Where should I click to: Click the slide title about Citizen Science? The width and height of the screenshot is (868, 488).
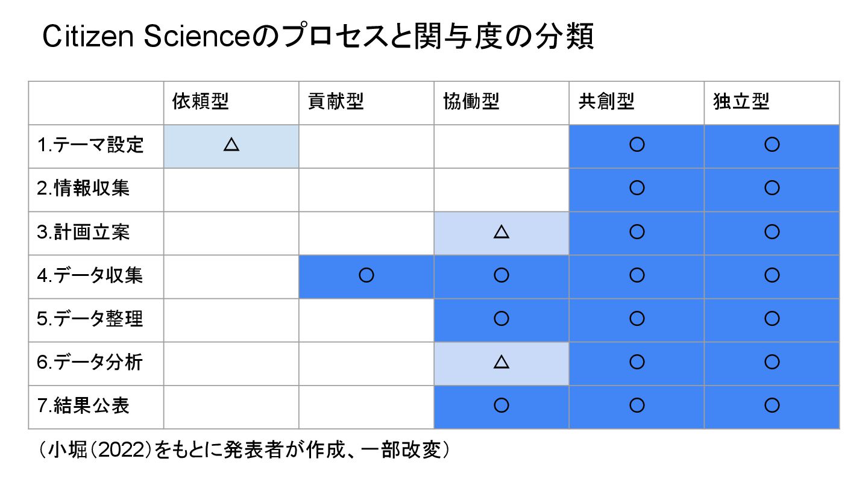[319, 38]
